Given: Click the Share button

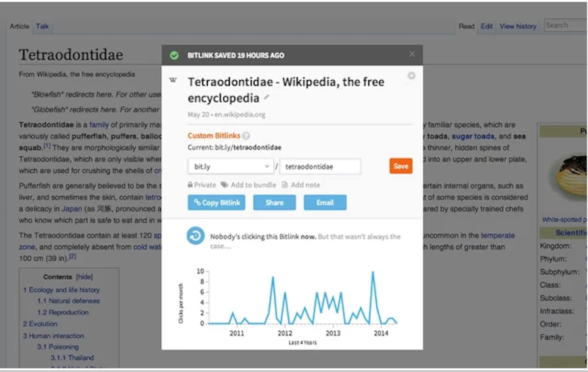Looking at the screenshot, I should point(274,203).
